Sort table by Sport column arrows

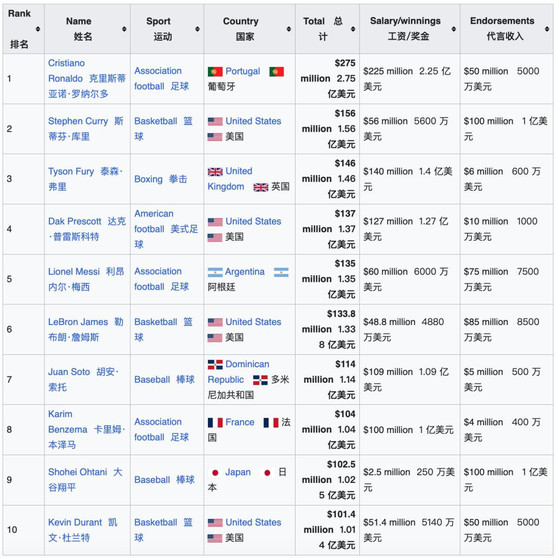point(197,29)
